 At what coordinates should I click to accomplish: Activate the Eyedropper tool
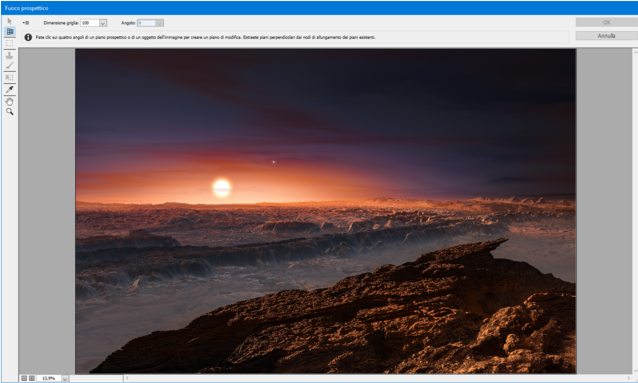(9, 89)
